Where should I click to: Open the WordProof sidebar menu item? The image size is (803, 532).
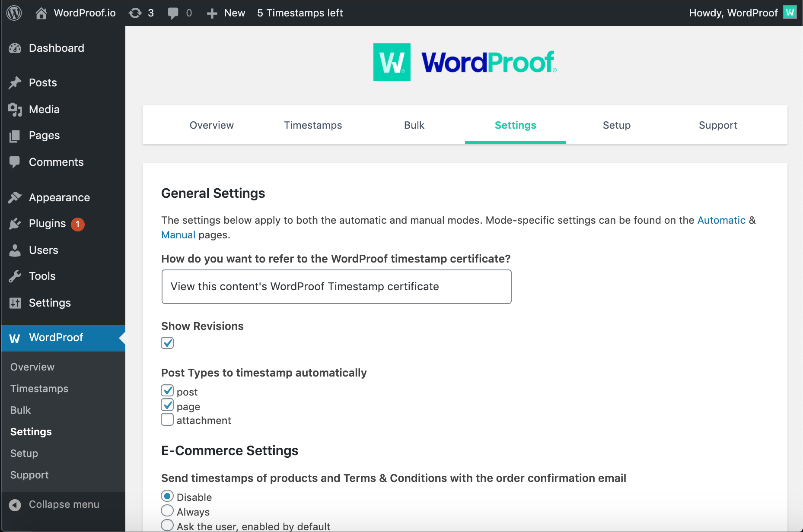[x=63, y=338]
